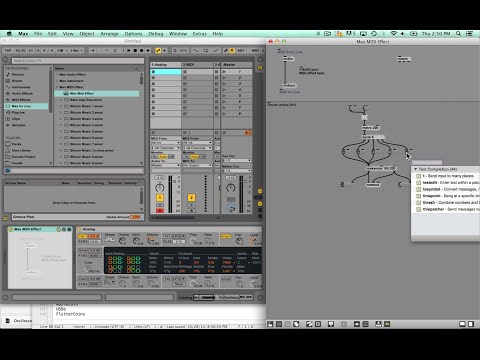Select the Clips category icon

[8, 119]
